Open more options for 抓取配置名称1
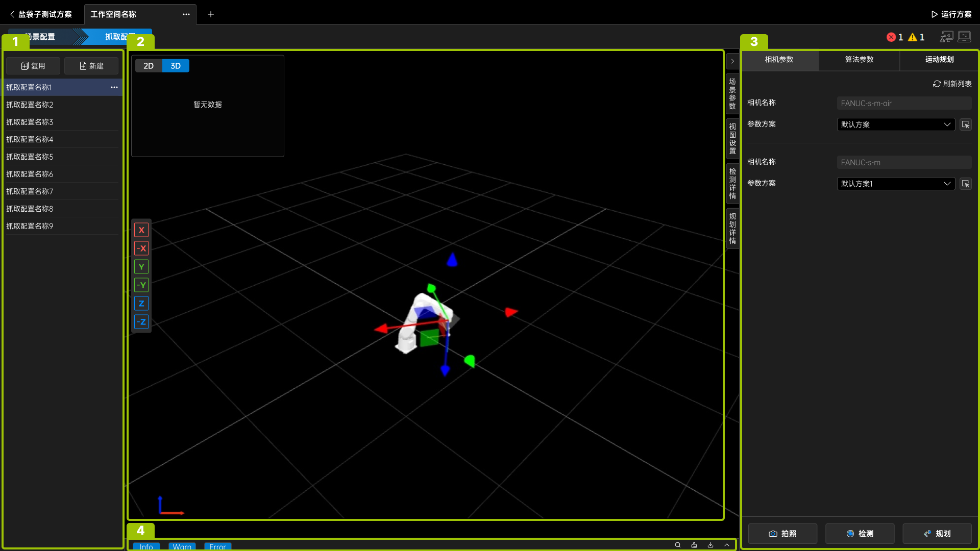 tap(114, 87)
